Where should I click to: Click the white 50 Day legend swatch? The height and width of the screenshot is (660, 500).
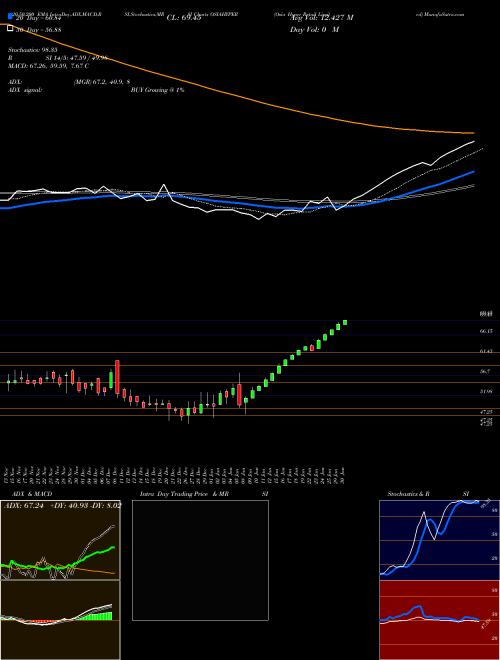point(11,29)
